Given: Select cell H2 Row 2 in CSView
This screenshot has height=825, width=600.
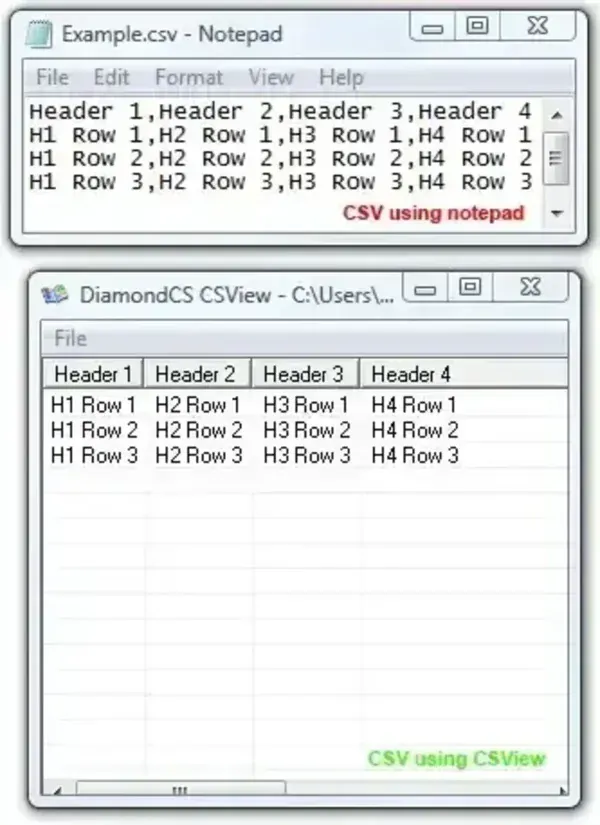Looking at the screenshot, I should [x=198, y=430].
